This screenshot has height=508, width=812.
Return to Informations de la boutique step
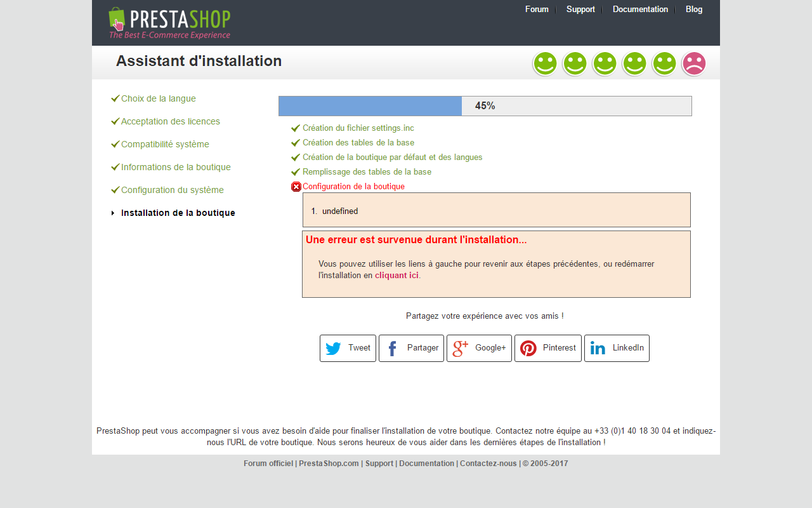176,167
